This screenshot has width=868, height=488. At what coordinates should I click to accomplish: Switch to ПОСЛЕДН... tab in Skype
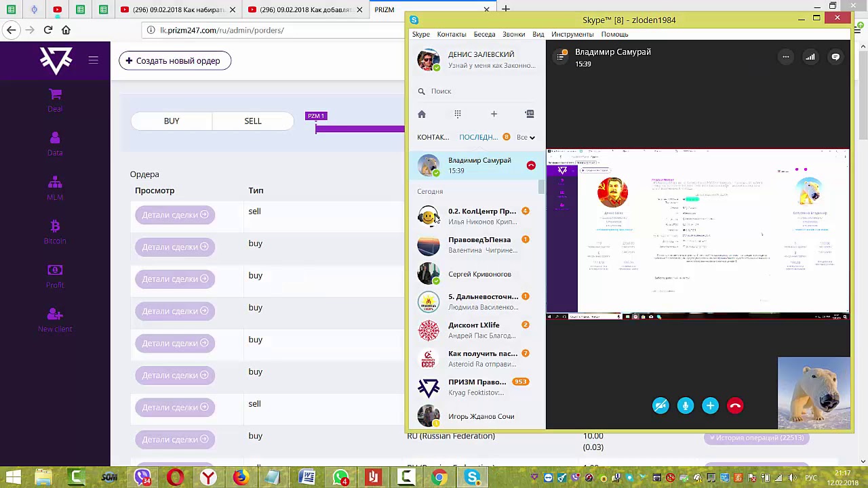click(478, 137)
